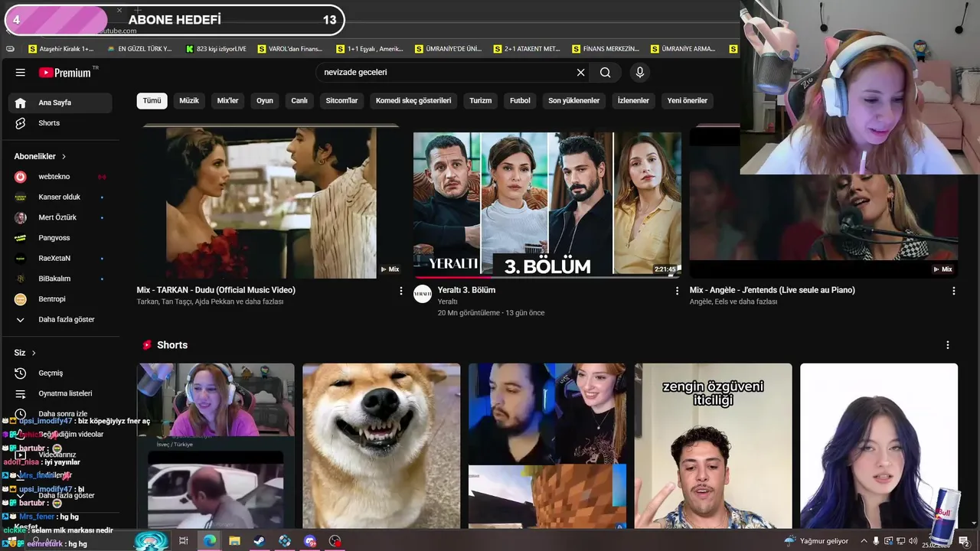980x551 pixels.
Task: Open the BiBakalım subscription channel
Action: (x=60, y=279)
